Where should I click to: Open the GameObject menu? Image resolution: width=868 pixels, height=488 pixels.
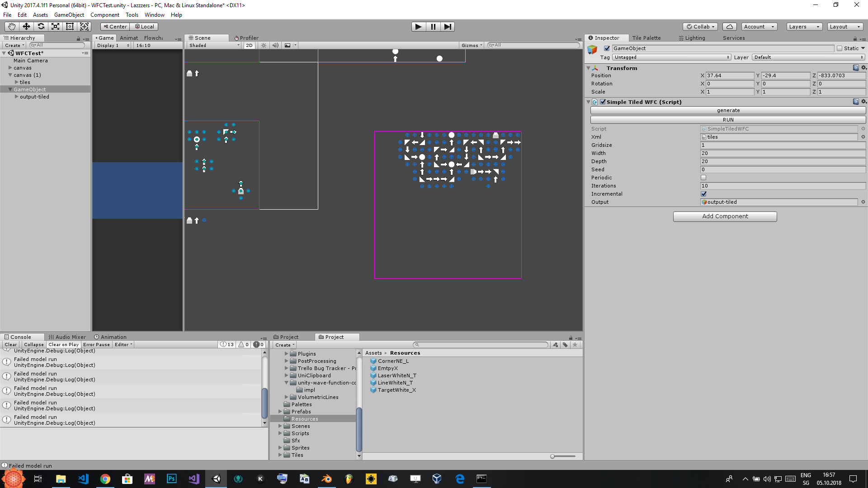(69, 15)
